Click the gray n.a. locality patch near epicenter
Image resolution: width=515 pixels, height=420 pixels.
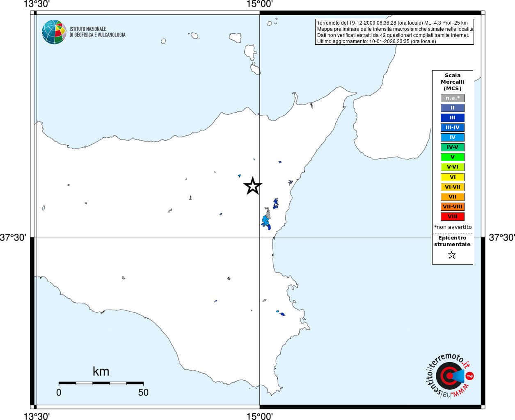[268, 213]
